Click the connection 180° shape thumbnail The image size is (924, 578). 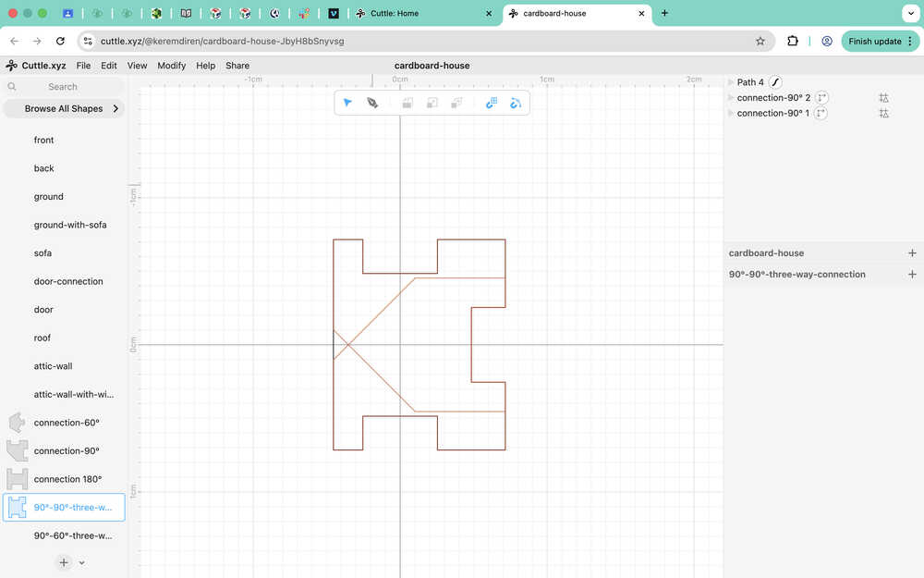17,479
